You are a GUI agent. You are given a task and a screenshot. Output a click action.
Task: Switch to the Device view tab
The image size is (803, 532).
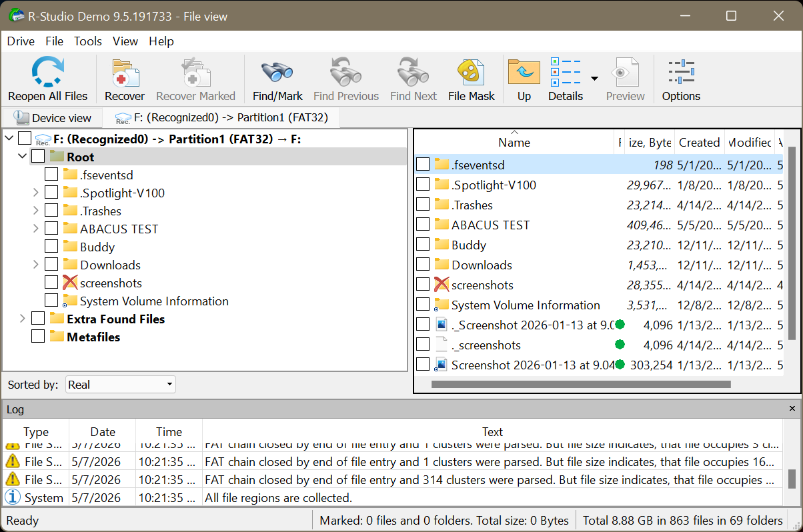(x=53, y=118)
